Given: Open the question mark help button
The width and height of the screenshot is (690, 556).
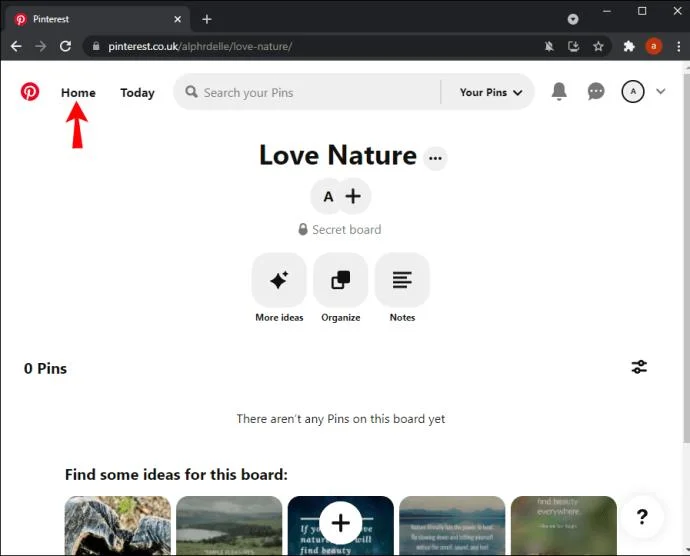Looking at the screenshot, I should point(642,516).
